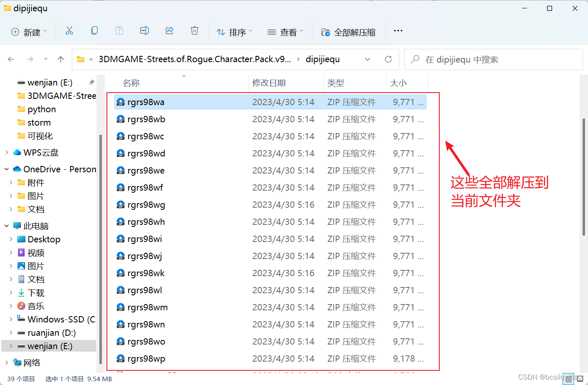Click the Cut icon in the toolbar

click(69, 30)
